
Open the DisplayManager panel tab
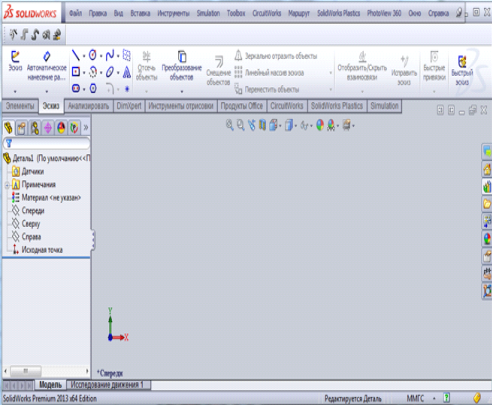[61, 128]
